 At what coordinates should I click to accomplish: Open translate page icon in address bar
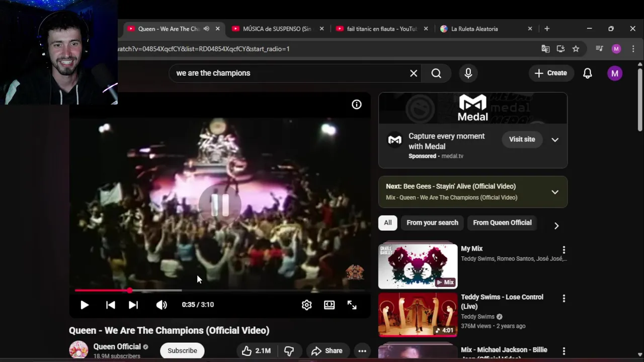pyautogui.click(x=545, y=49)
